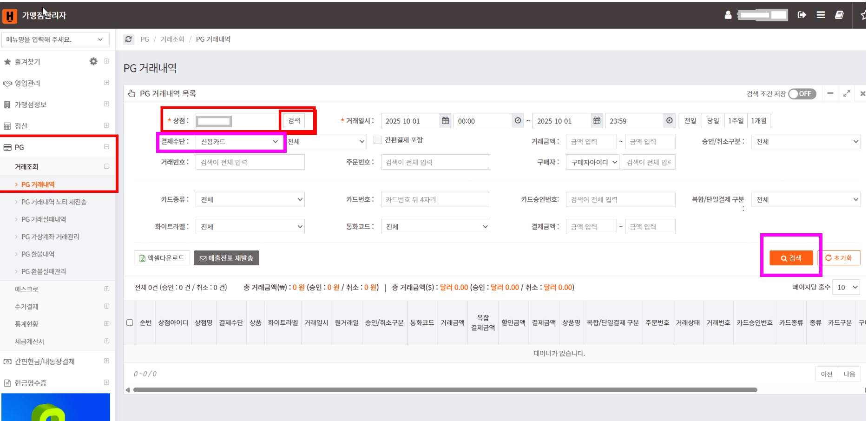Open the manual book icon
The height and width of the screenshot is (421, 868).
(x=839, y=15)
